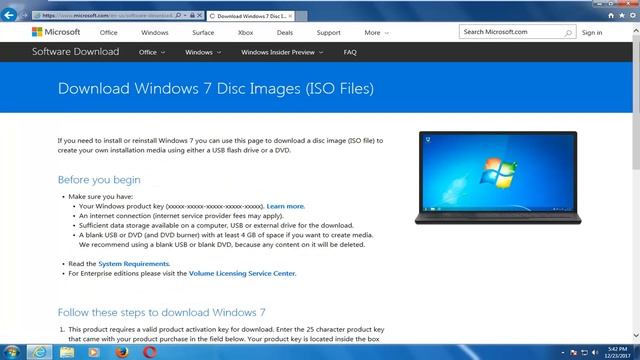Open the Windows Start button
This screenshot has height=360, width=640.
(11, 352)
